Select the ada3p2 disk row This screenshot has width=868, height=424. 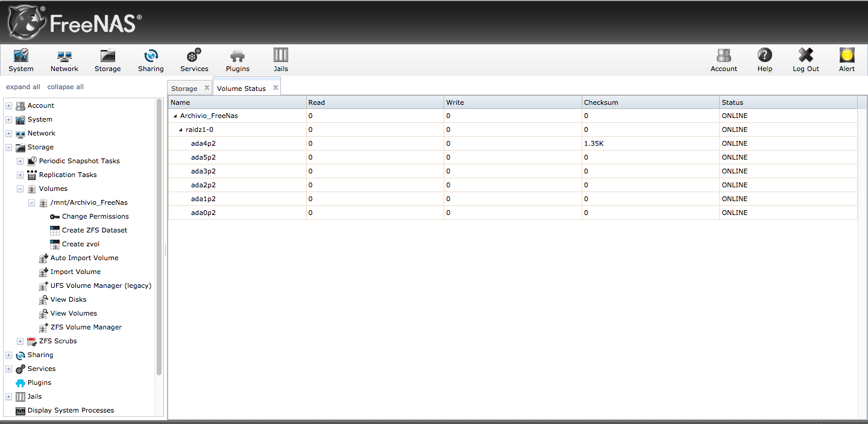[512, 171]
